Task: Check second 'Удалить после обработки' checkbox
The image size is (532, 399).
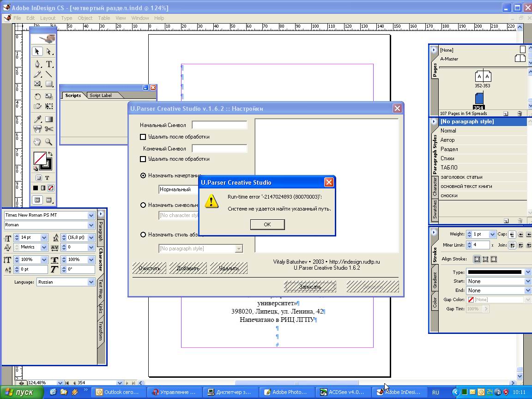Action: 143,159
